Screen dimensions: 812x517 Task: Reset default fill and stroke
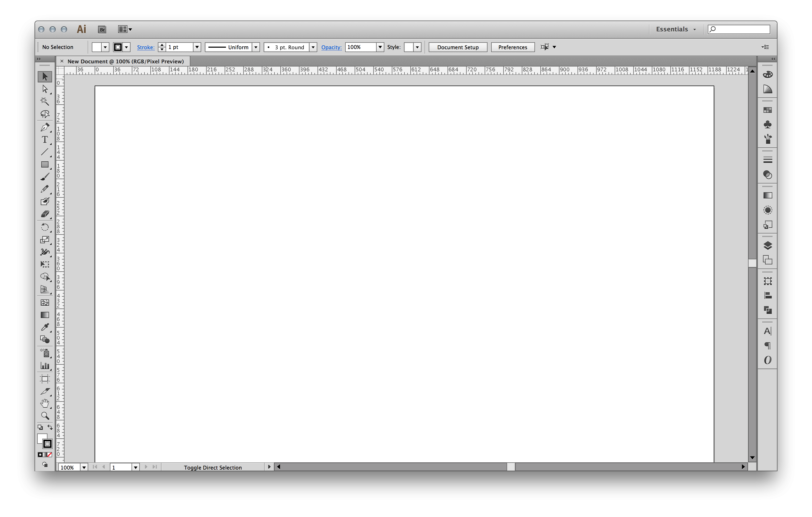[40, 427]
